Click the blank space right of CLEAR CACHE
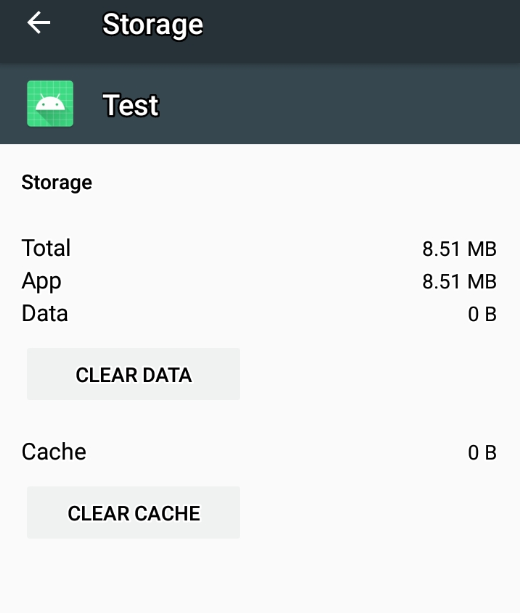 click(x=379, y=513)
